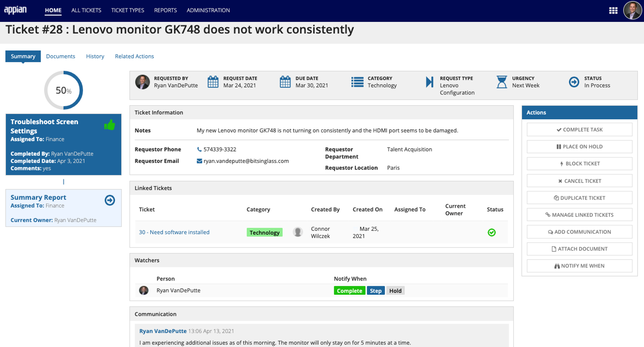
Task: Click the due date calendar icon
Action: click(x=285, y=82)
